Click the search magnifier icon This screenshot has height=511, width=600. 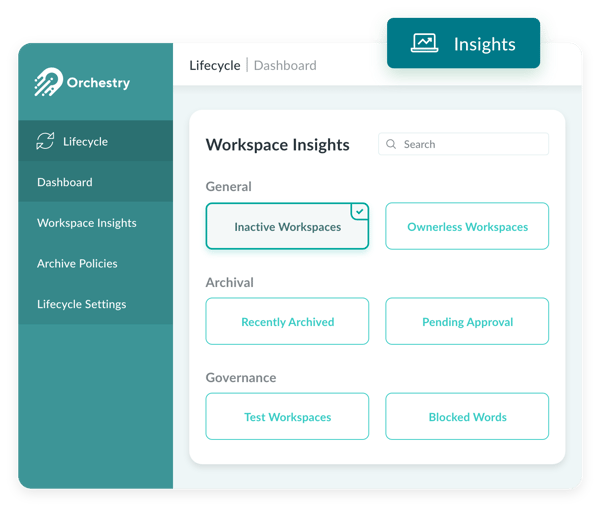pos(391,144)
